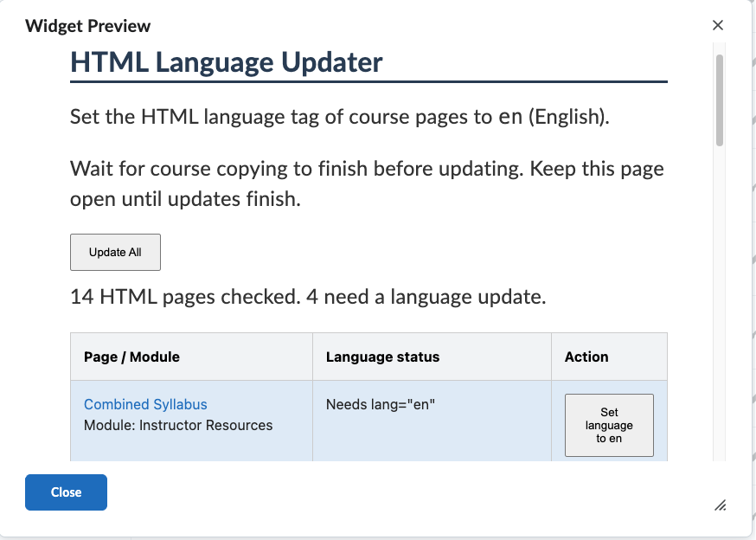Click the Widget Preview dialog title
The image size is (756, 540).
[87, 26]
